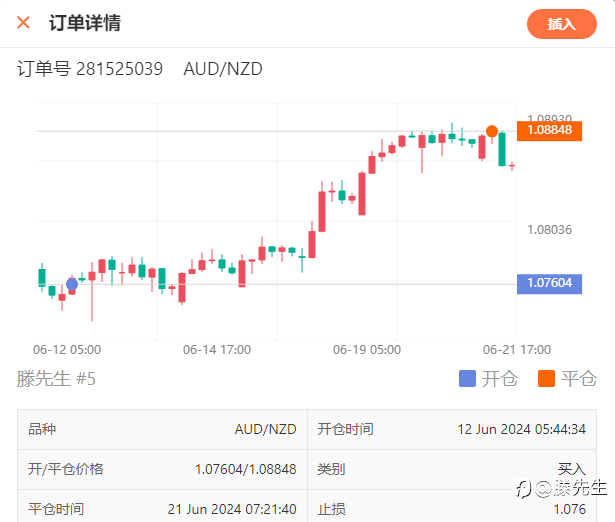615x522 pixels.
Task: Click the 1.08848 orange price tag
Action: pyautogui.click(x=549, y=131)
